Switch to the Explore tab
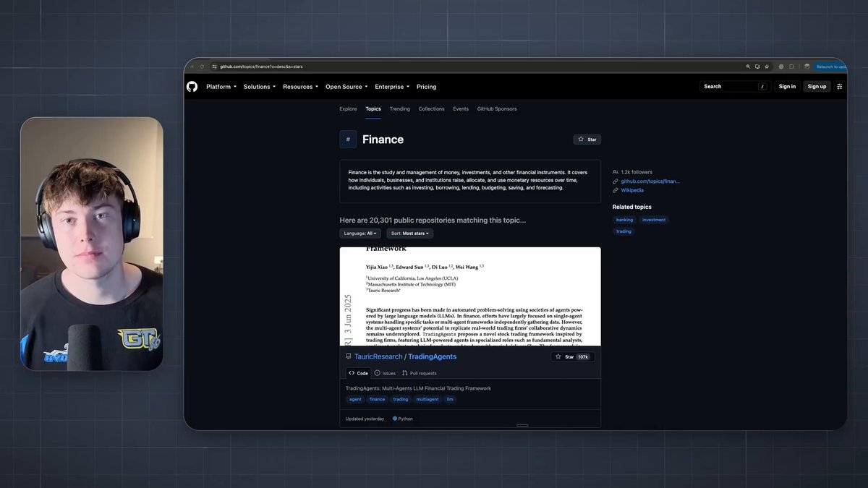 (x=348, y=109)
